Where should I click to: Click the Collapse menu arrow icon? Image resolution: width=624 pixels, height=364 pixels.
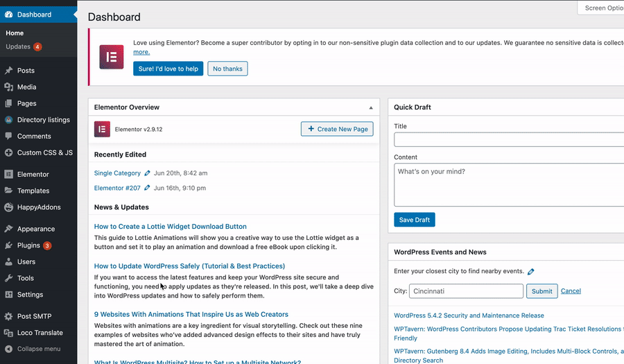click(9, 349)
